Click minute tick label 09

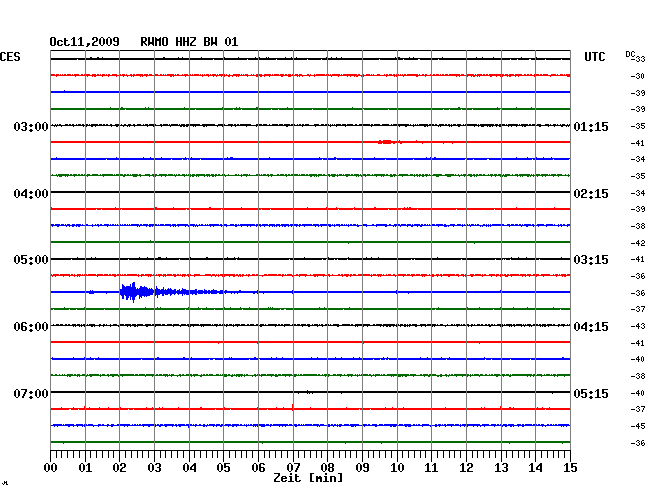click(x=362, y=468)
